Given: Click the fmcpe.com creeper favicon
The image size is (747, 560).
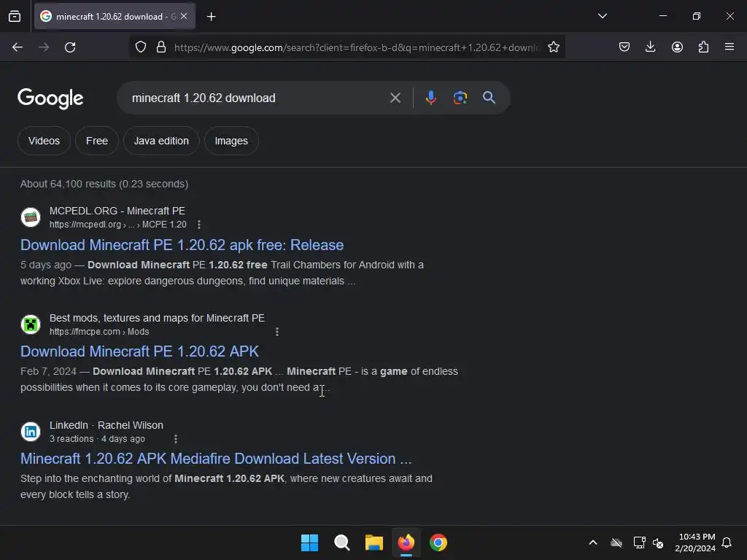Looking at the screenshot, I should [x=31, y=324].
